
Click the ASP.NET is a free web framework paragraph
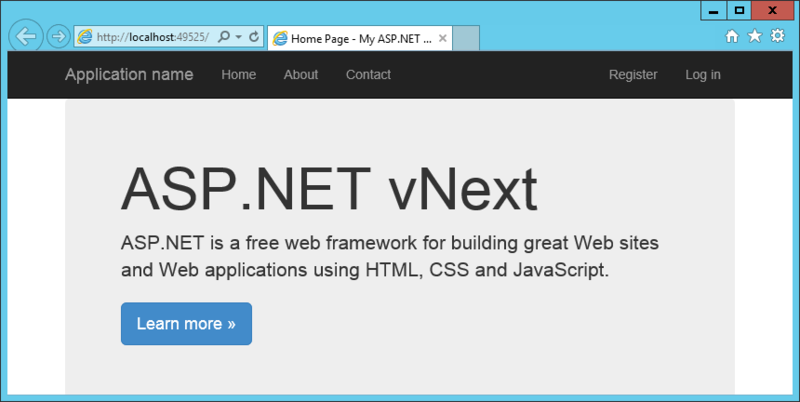tap(390, 256)
